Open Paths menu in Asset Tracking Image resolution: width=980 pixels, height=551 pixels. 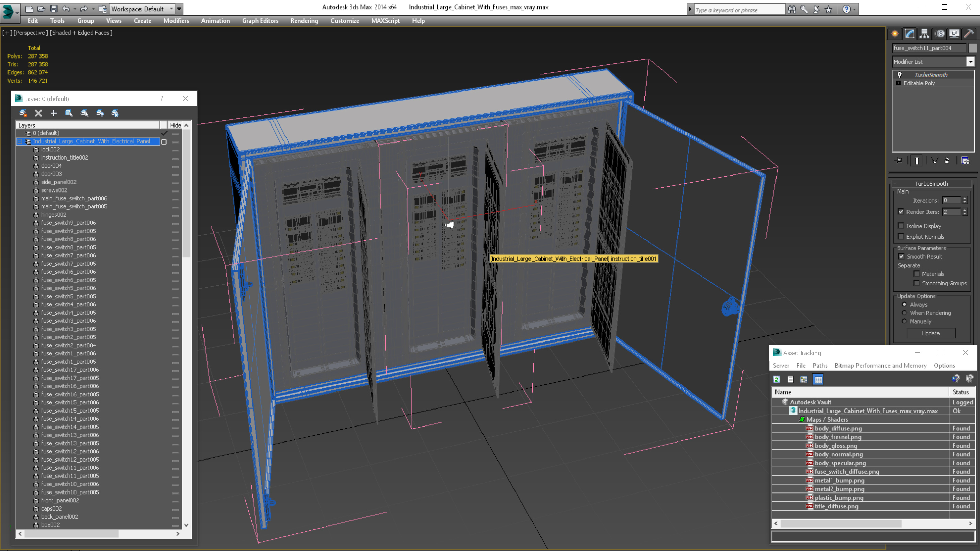[819, 365]
